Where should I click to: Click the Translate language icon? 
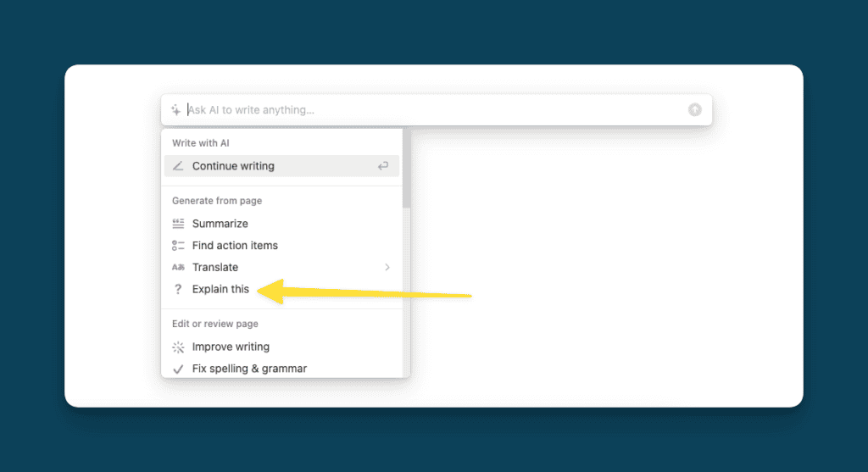[178, 268]
